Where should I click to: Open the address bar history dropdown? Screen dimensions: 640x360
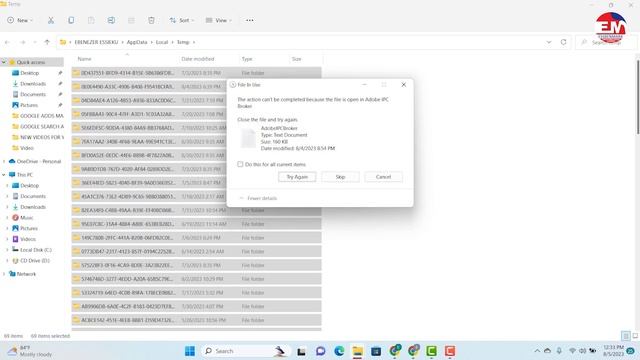point(549,42)
